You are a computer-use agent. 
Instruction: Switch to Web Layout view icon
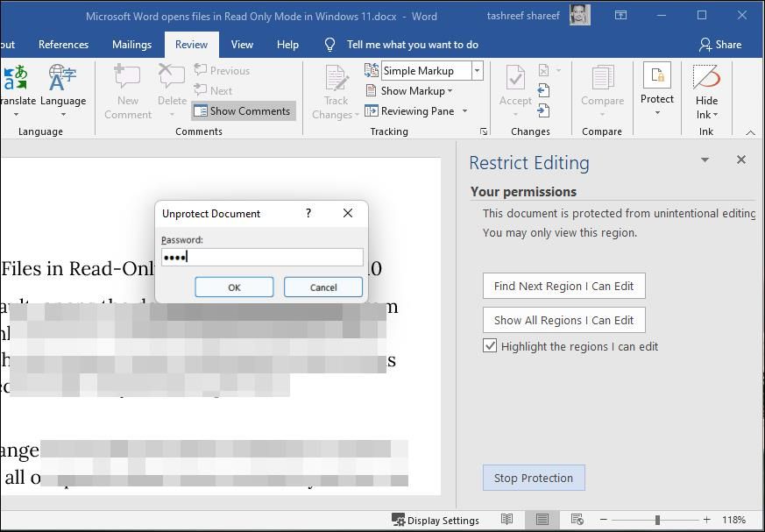click(x=577, y=520)
